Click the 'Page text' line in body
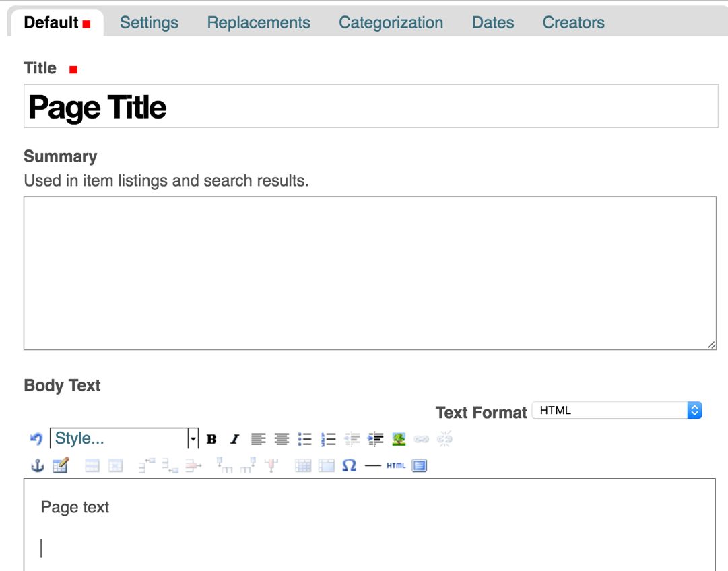This screenshot has width=728, height=571. [x=75, y=507]
